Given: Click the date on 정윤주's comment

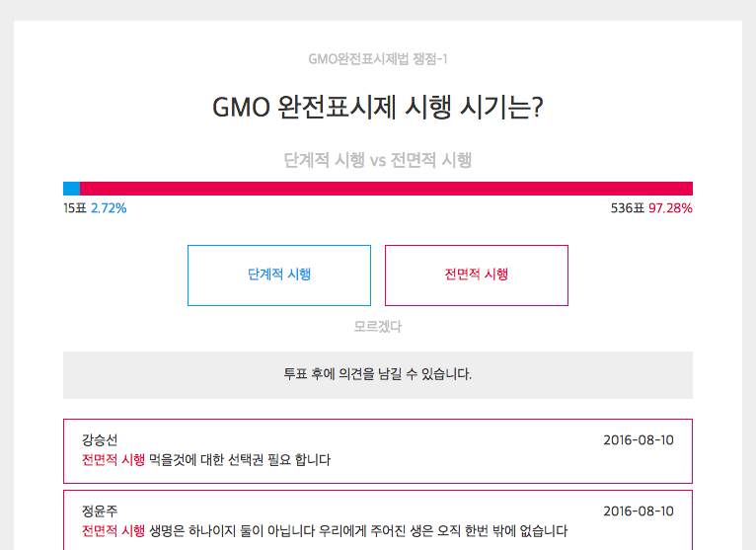Looking at the screenshot, I should point(639,511).
